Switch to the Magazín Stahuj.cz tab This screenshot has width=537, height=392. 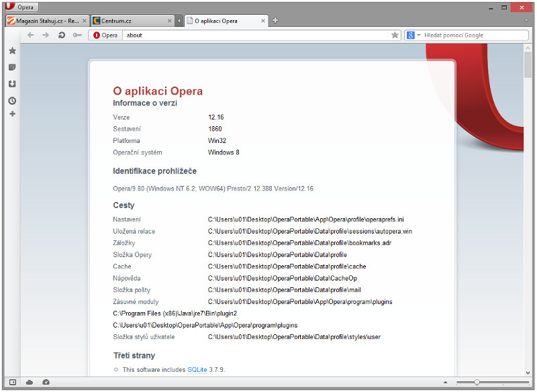point(47,21)
